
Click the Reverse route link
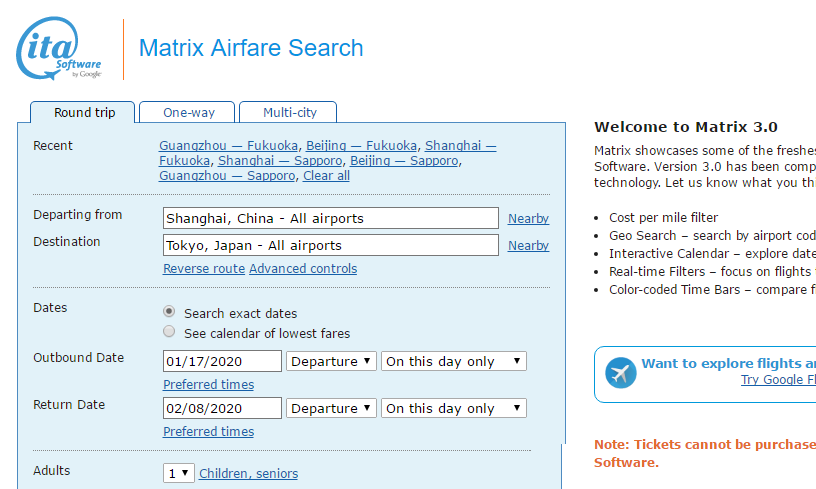[x=204, y=269]
